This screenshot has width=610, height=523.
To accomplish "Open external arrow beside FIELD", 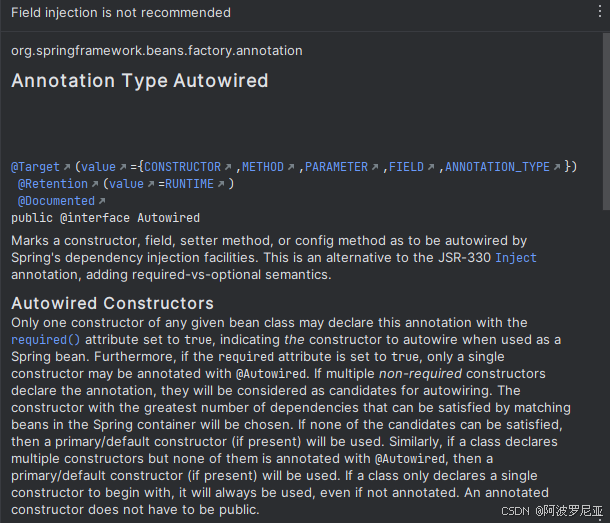I will [431, 167].
